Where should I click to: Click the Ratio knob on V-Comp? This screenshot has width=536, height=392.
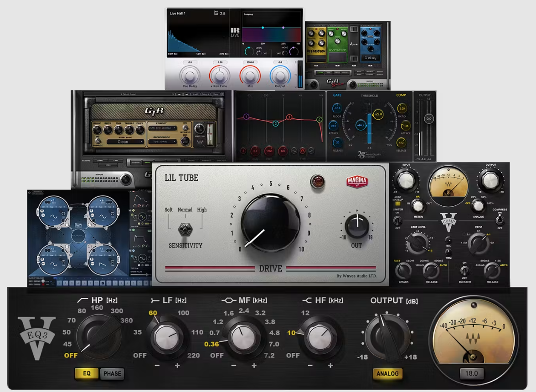[x=478, y=243]
